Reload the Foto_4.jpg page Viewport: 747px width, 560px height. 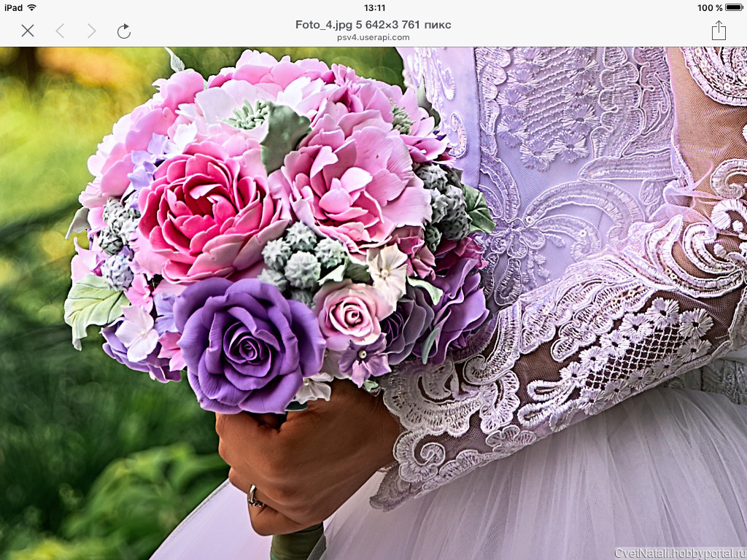pyautogui.click(x=124, y=31)
